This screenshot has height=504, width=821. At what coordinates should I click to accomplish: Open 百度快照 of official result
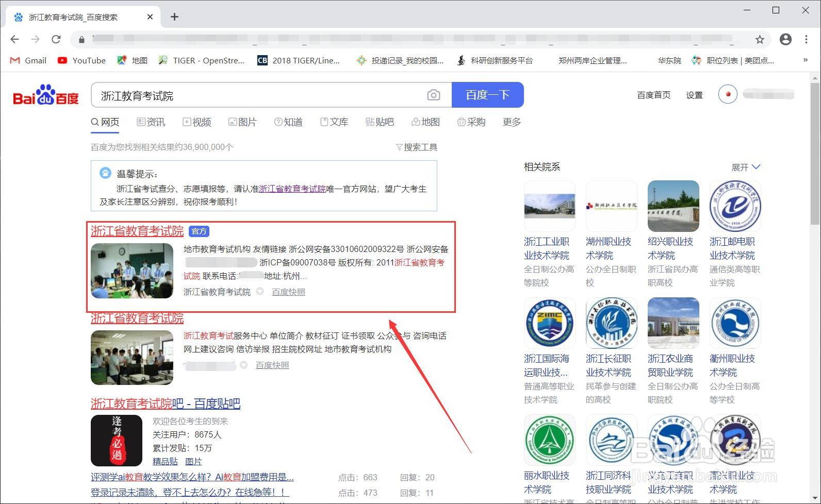click(288, 292)
